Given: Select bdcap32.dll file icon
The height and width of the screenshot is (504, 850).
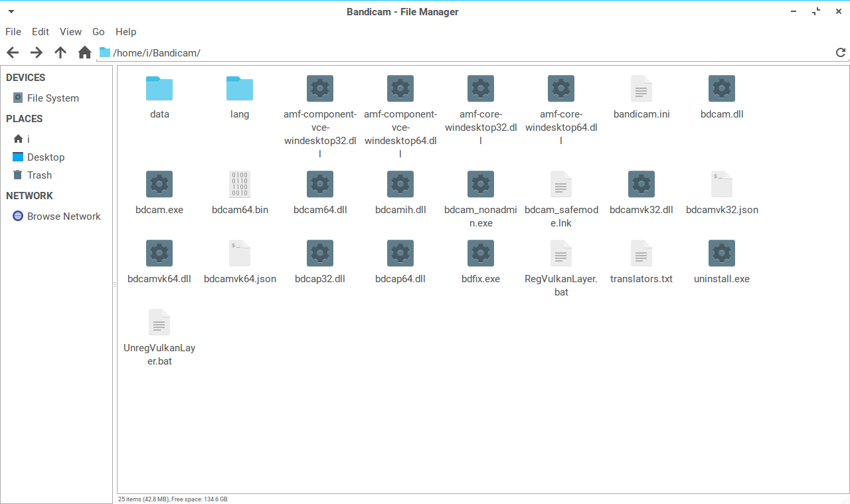Looking at the screenshot, I should (320, 253).
